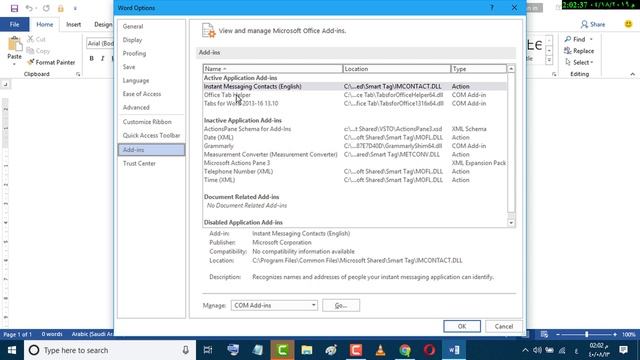
Task: Open VLC media player from taskbar
Action: (x=380, y=350)
